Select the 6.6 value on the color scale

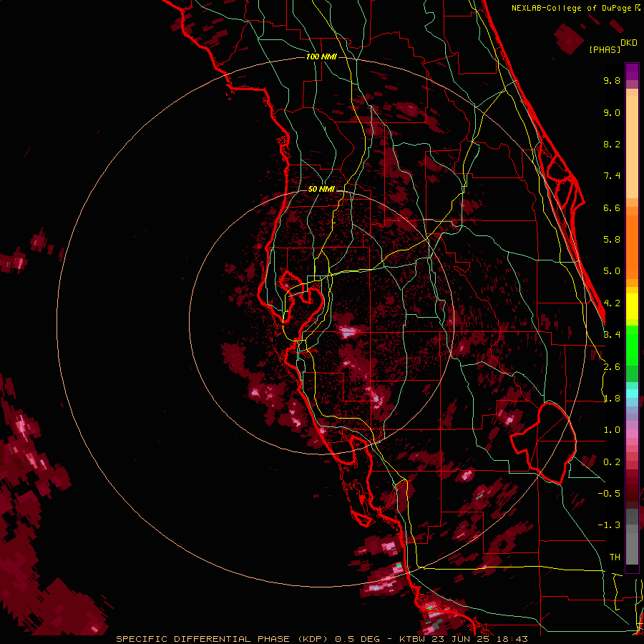tap(612, 208)
